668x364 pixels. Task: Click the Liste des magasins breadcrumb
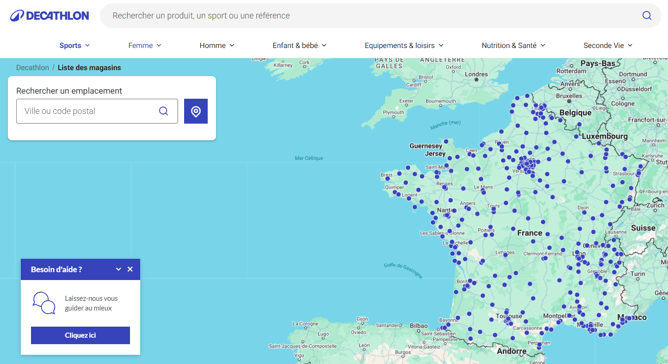click(x=89, y=67)
